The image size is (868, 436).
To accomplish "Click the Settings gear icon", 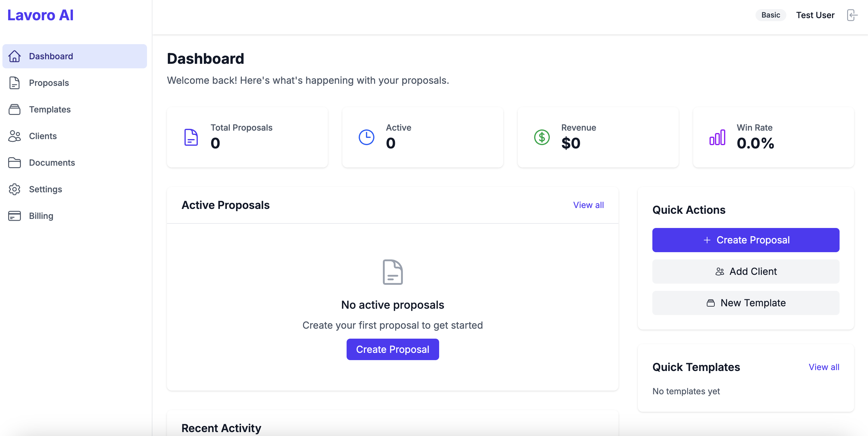I will [15, 189].
